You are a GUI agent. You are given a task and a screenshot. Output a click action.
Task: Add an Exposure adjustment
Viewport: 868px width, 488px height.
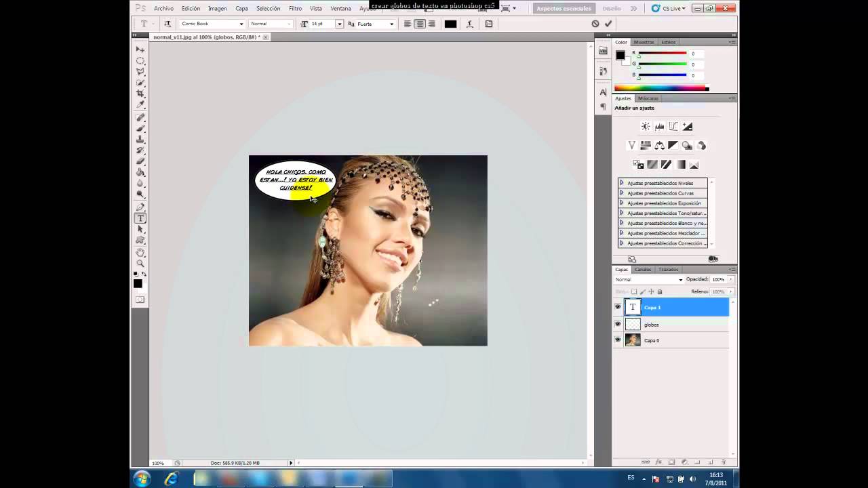click(x=688, y=127)
